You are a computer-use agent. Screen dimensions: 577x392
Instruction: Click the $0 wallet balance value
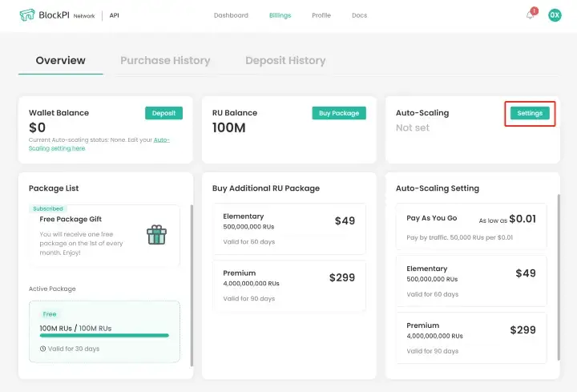click(37, 127)
